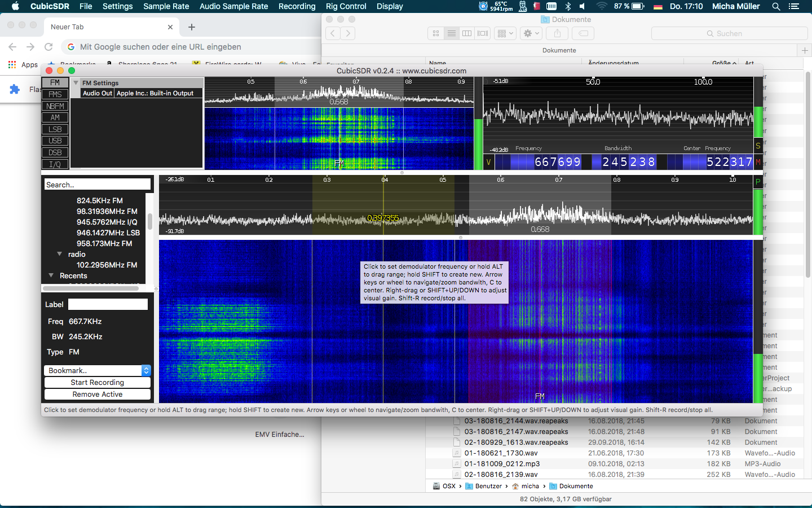Click the Finder edit tags icon
Screen dimensions: 812x508
(583, 33)
